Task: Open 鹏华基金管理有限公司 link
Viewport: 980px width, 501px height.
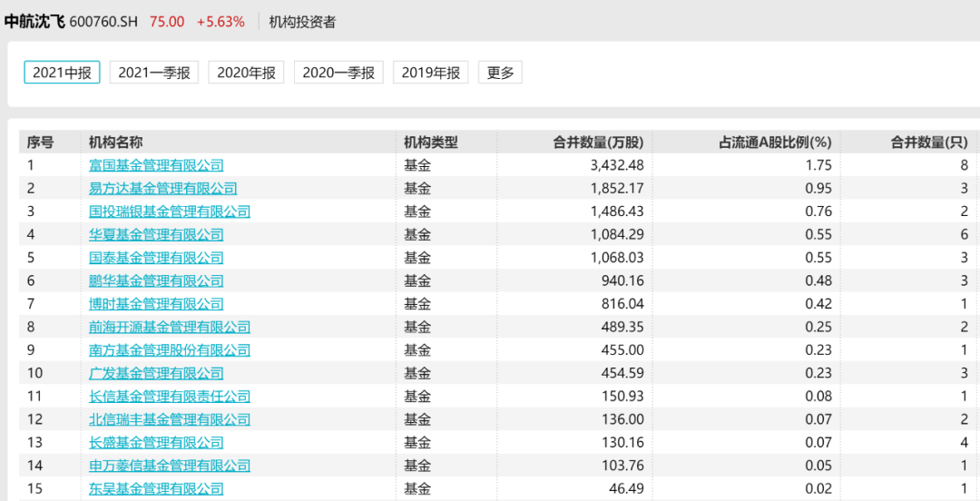Action: pyautogui.click(x=156, y=280)
